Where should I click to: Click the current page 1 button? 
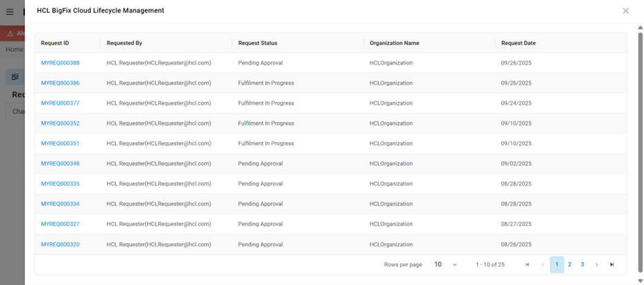(x=556, y=264)
